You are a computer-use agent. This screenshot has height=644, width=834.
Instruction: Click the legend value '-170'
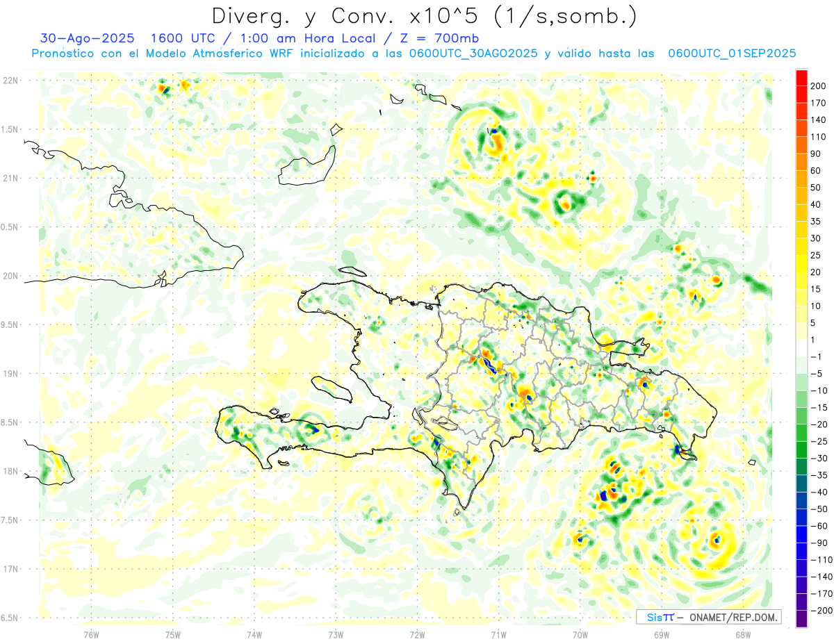pos(822,594)
